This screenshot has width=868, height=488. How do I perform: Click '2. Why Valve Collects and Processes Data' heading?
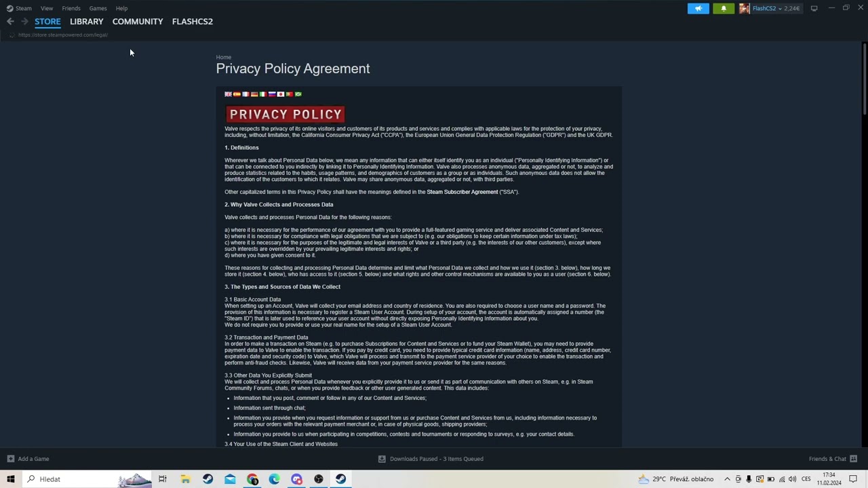(279, 205)
